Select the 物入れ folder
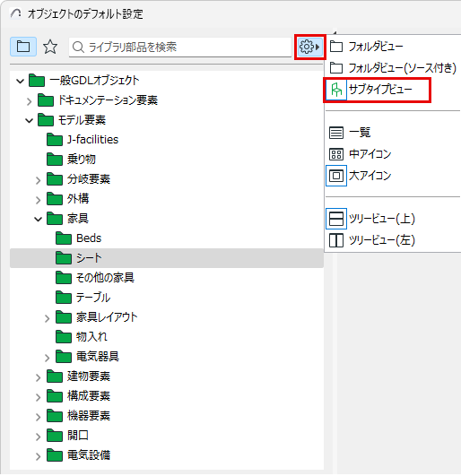 [82, 337]
